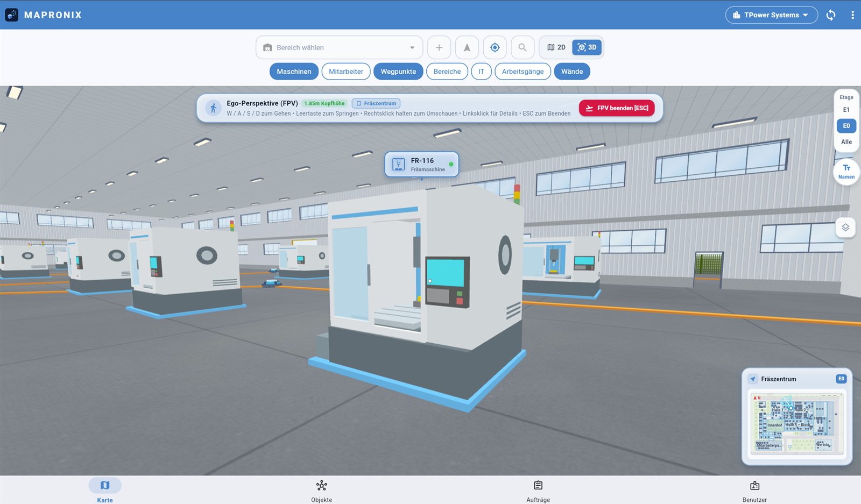
Task: Click the sync refresh icon in header
Action: [x=831, y=15]
